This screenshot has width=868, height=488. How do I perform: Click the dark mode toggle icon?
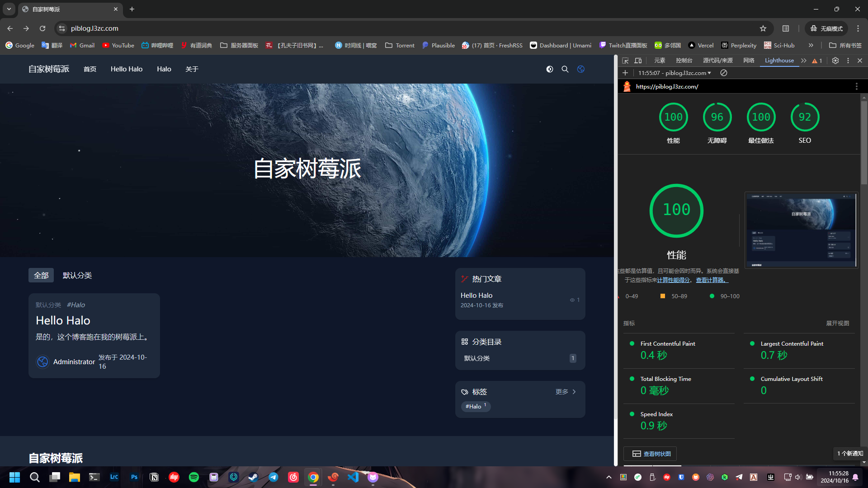pyautogui.click(x=549, y=69)
